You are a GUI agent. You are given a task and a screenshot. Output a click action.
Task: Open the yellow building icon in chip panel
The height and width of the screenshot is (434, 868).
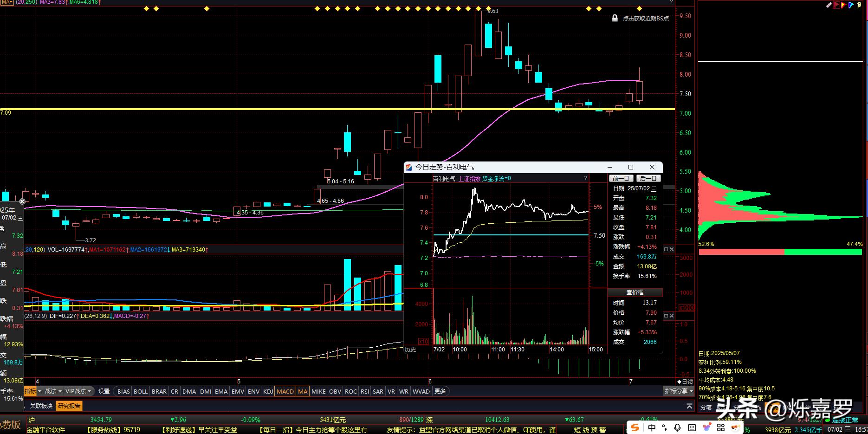click(859, 5)
